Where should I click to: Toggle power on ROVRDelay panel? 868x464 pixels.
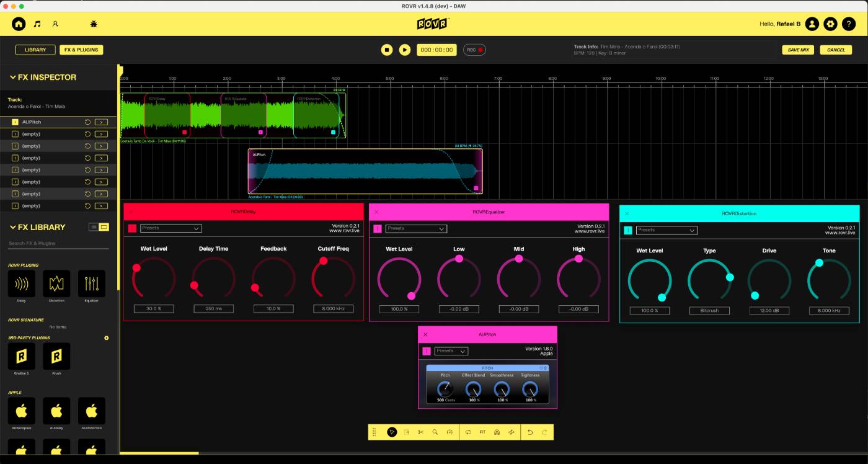pyautogui.click(x=132, y=228)
